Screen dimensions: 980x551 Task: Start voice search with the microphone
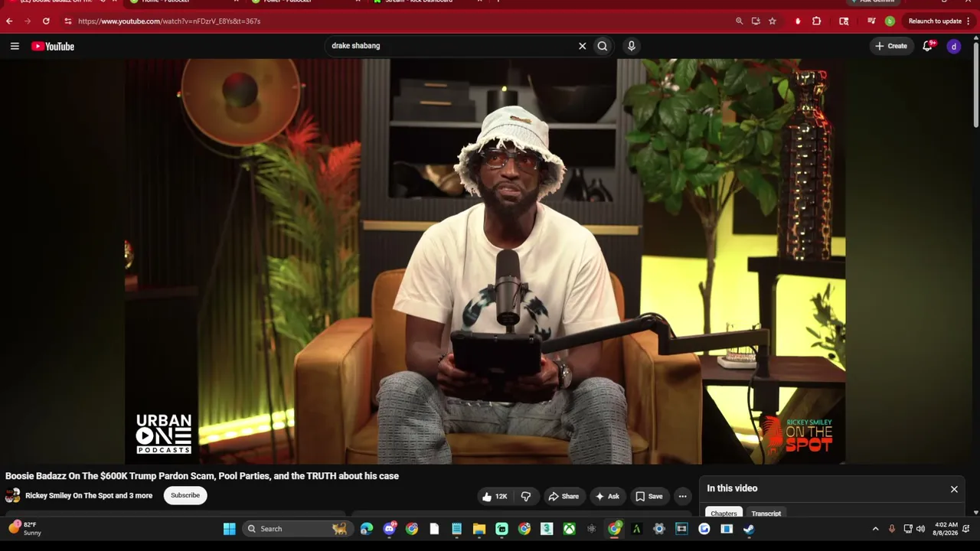point(632,46)
